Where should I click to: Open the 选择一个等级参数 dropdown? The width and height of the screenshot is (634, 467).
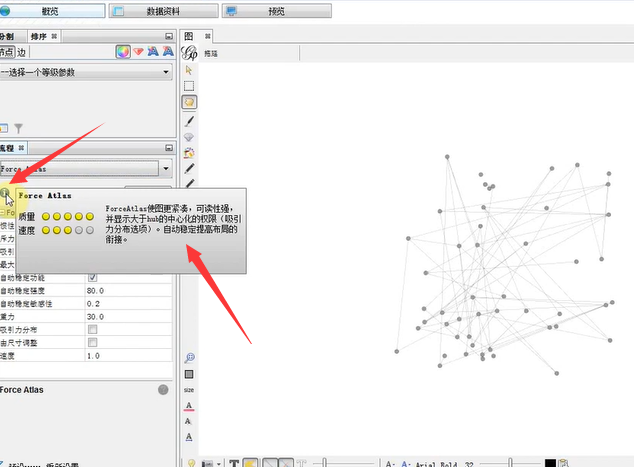pos(86,72)
